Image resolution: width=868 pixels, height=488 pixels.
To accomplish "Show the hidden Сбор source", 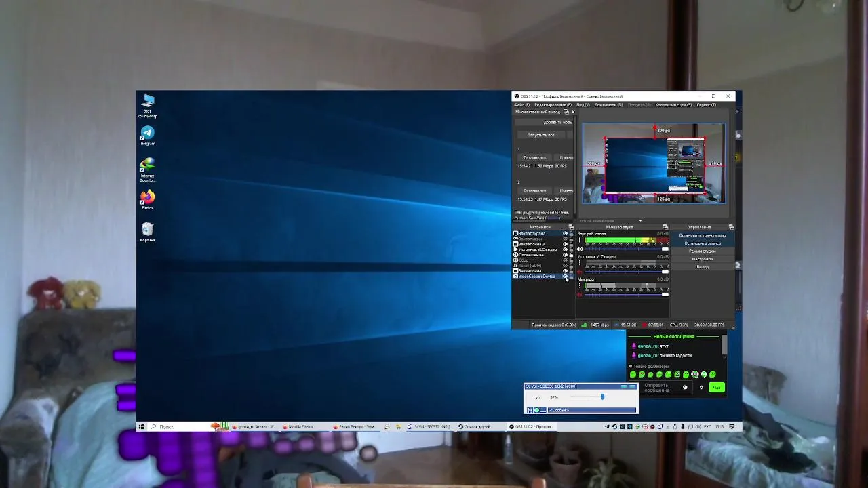I will (565, 260).
